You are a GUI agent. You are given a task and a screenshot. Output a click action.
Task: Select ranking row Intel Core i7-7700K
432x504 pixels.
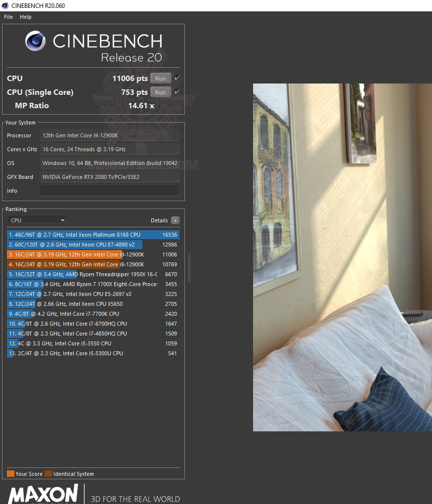click(x=93, y=314)
